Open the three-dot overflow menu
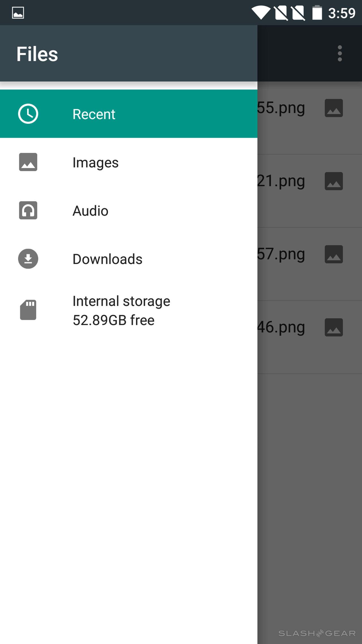The height and width of the screenshot is (644, 362). [x=340, y=53]
